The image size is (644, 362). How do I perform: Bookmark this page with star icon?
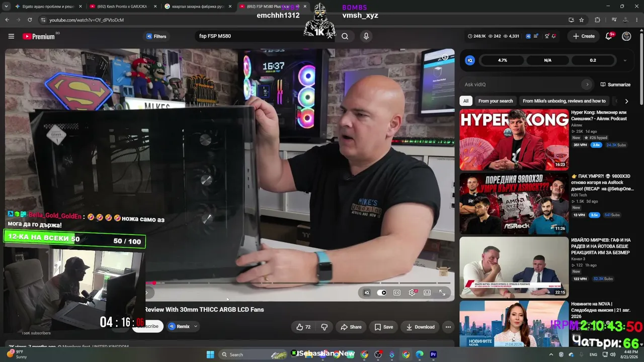pyautogui.click(x=582, y=20)
